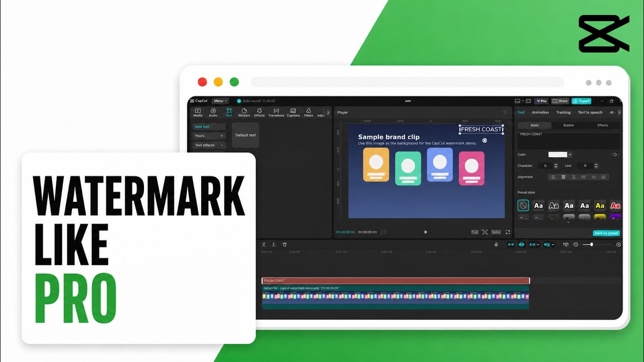Add color keyframe diamond icon

(x=615, y=154)
